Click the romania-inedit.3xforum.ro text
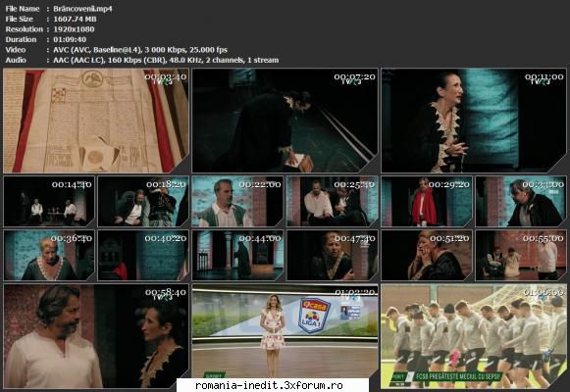 point(269,385)
